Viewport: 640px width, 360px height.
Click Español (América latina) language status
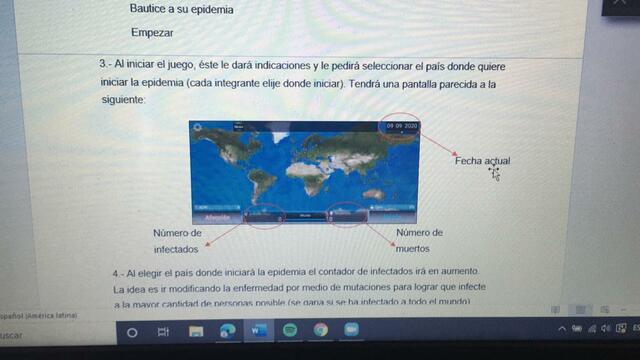click(x=38, y=316)
